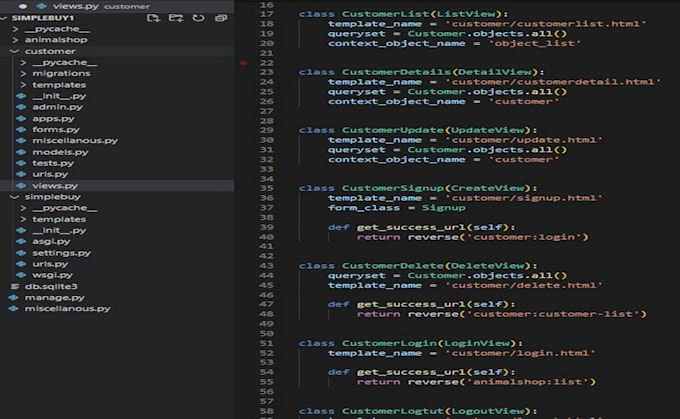Click 'customer/customerlist.html' string
Image resolution: width=680 pixels, height=419 pixels.
546,24
